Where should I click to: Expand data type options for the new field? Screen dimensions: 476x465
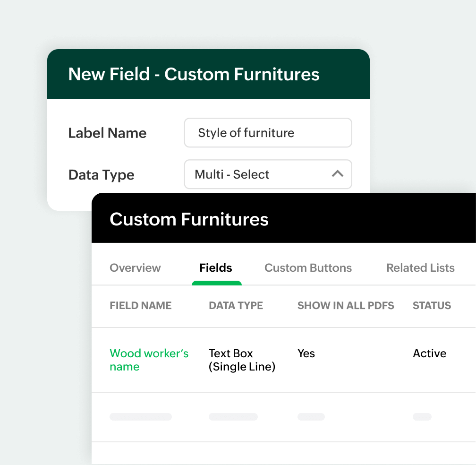[x=337, y=174]
